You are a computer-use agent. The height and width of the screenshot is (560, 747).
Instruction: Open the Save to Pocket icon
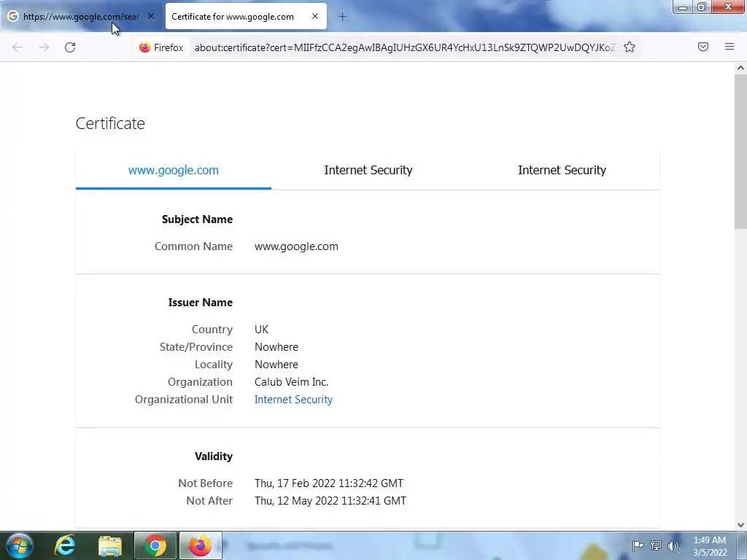(x=703, y=47)
